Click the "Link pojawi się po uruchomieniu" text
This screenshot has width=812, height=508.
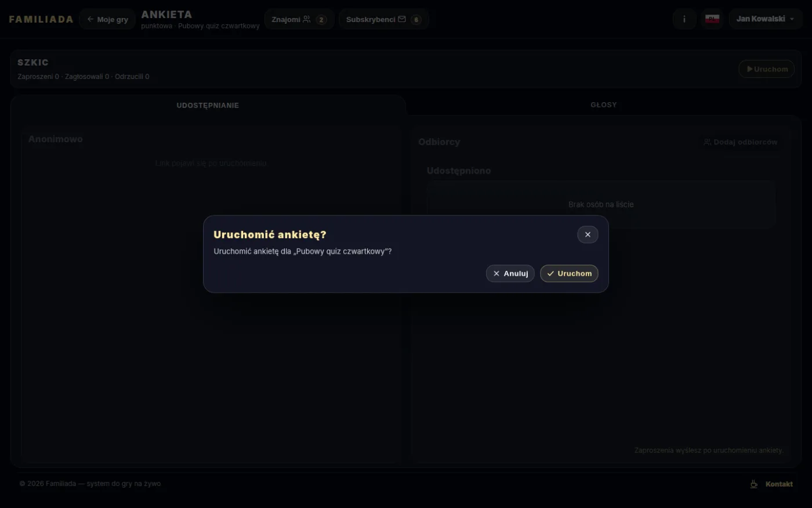pos(211,163)
